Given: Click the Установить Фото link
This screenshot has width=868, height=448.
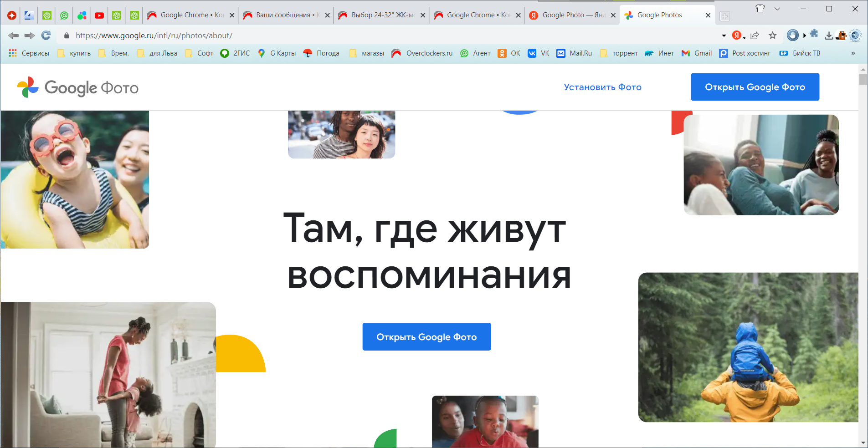Looking at the screenshot, I should 602,87.
